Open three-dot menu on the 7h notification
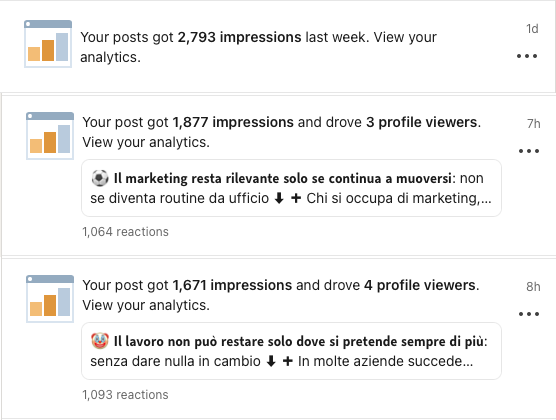The image size is (556, 420). [x=529, y=151]
